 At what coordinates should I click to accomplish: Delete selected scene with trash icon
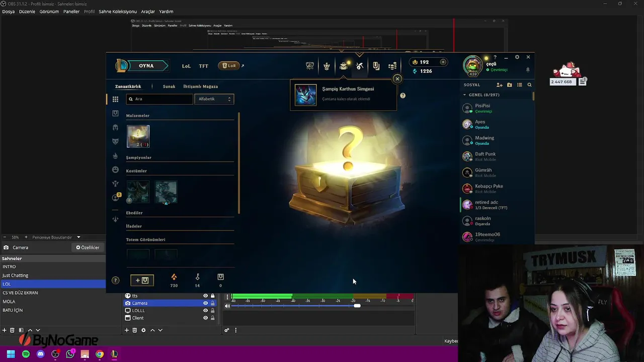click(x=13, y=330)
